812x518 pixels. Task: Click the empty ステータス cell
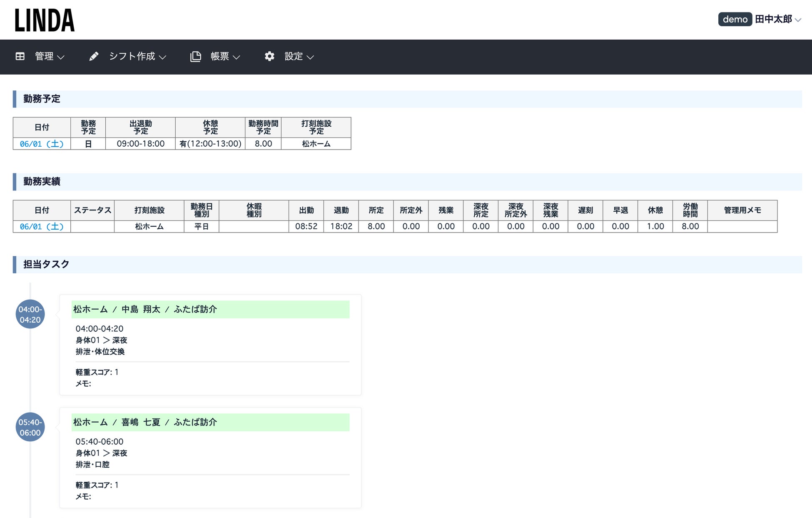(x=92, y=226)
